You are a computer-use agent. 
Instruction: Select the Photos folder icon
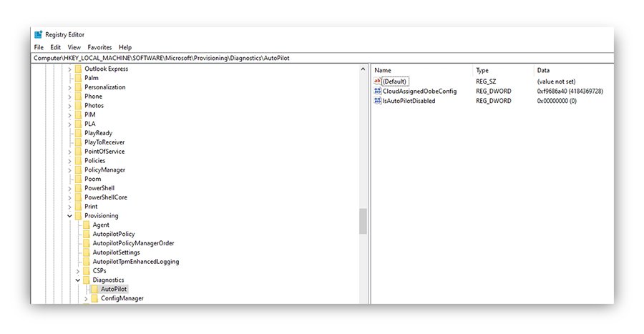[78, 105]
